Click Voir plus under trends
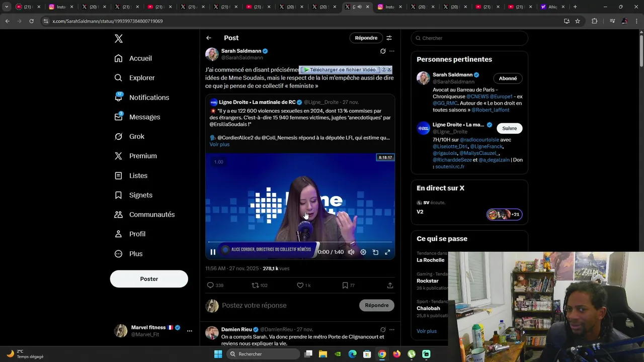This screenshot has height=362, width=644. tap(427, 331)
